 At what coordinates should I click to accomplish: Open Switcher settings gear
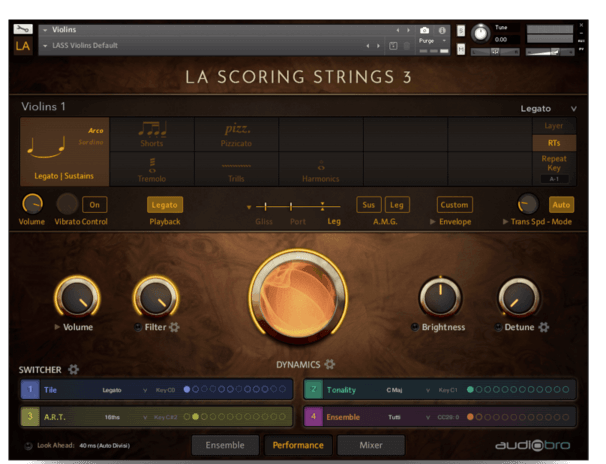(x=73, y=369)
